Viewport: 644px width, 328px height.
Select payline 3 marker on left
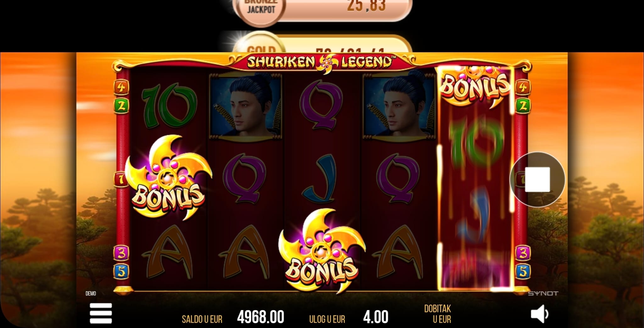tap(121, 253)
